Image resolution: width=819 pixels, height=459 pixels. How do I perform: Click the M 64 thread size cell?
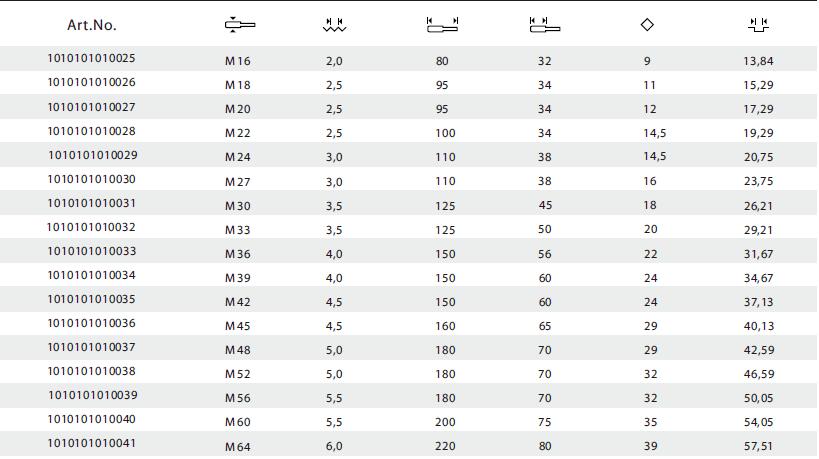point(238,447)
